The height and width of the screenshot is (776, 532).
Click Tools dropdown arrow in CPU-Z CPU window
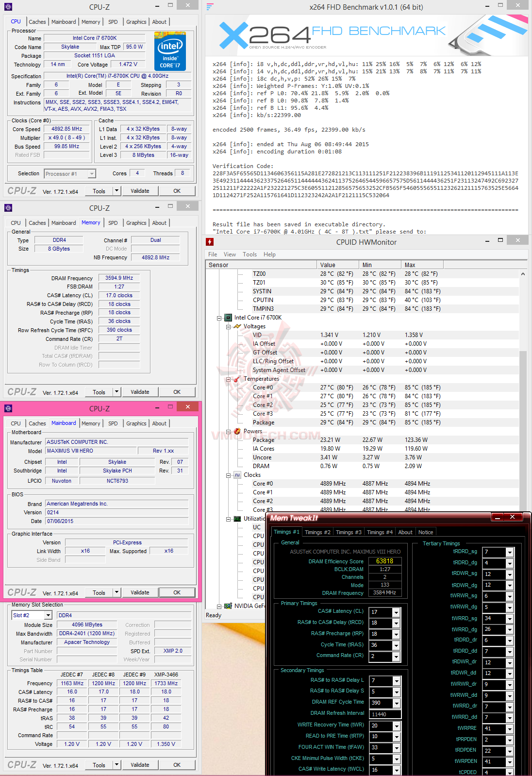point(116,191)
